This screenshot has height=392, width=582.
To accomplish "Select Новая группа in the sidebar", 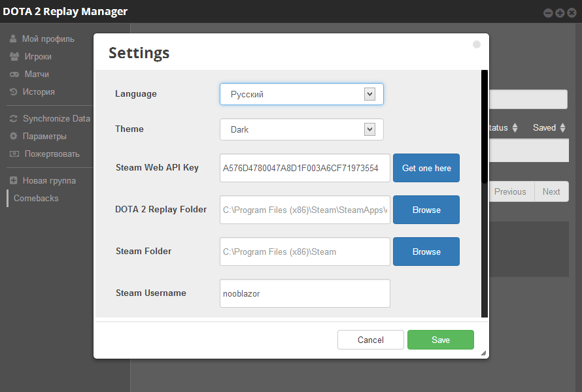I will [x=49, y=180].
